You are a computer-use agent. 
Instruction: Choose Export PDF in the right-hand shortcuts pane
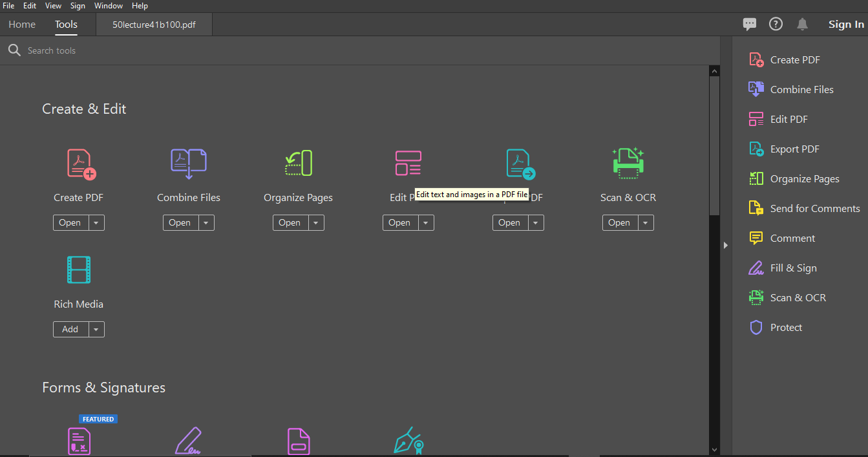click(784, 149)
